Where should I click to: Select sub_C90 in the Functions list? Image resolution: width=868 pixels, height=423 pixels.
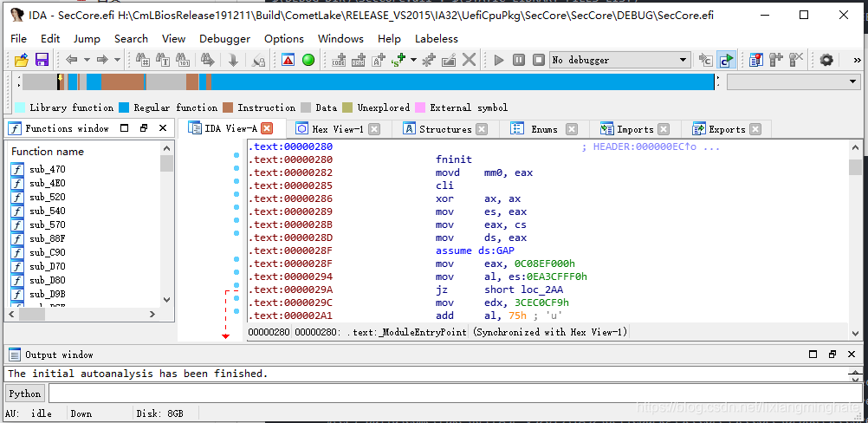coord(47,252)
